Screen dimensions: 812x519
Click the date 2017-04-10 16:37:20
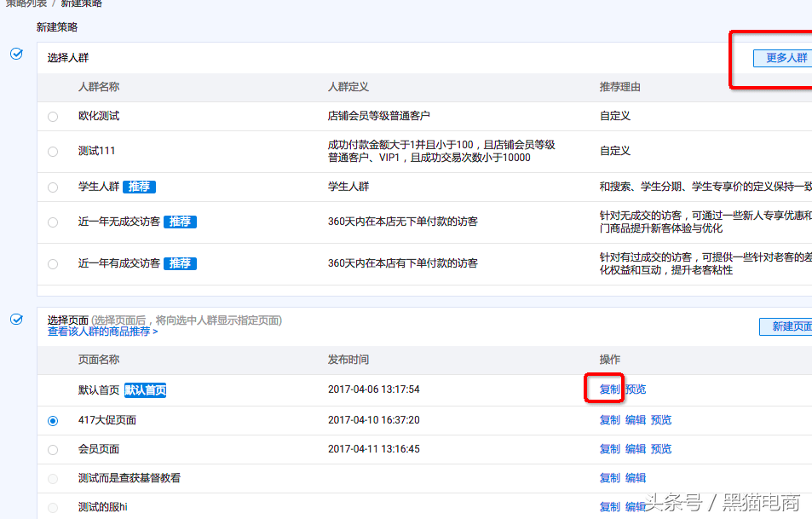tap(374, 419)
